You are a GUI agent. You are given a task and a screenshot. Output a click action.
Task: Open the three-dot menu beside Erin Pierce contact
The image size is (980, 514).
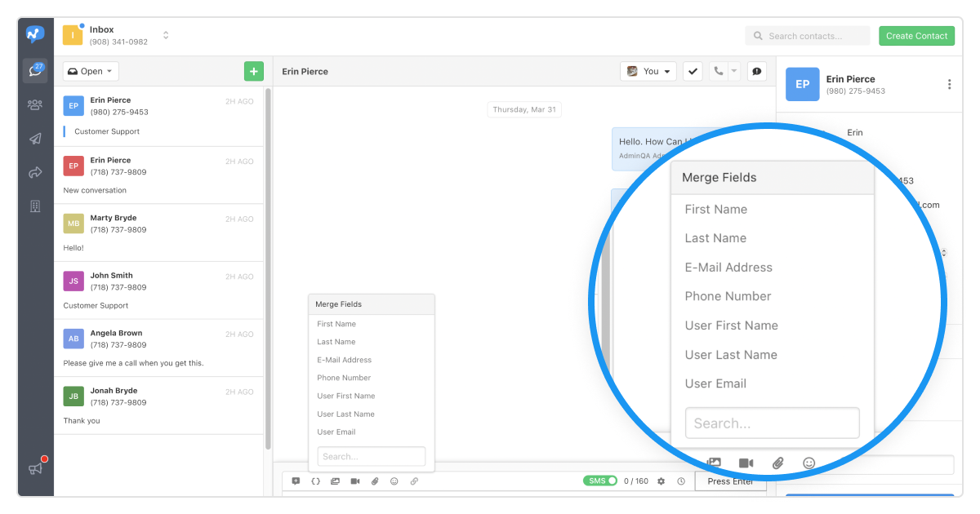point(949,84)
